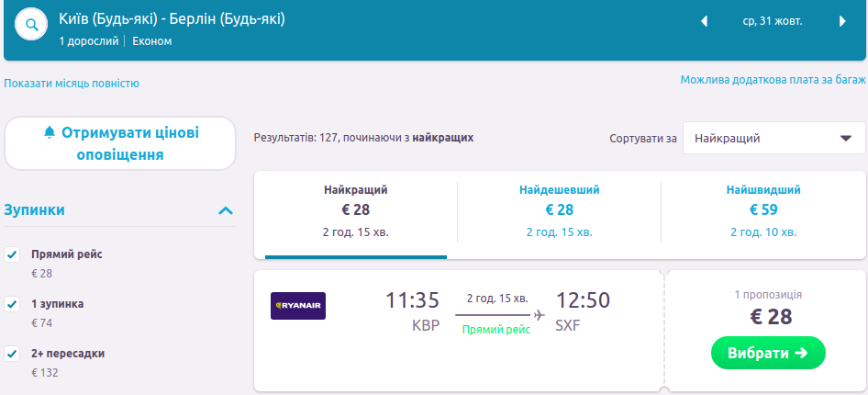Click the Київ - Берлін route search field
This screenshot has height=395, width=868.
(x=172, y=19)
